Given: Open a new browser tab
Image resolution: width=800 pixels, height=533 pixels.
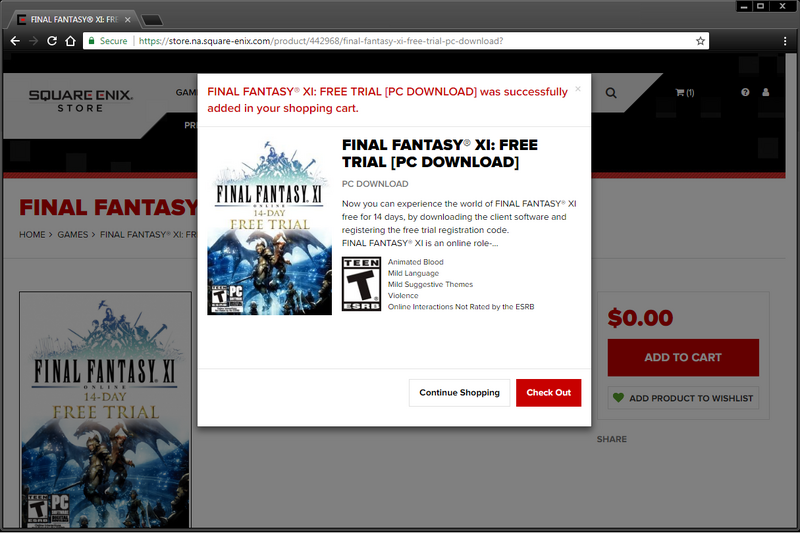Looking at the screenshot, I should coord(152,20).
